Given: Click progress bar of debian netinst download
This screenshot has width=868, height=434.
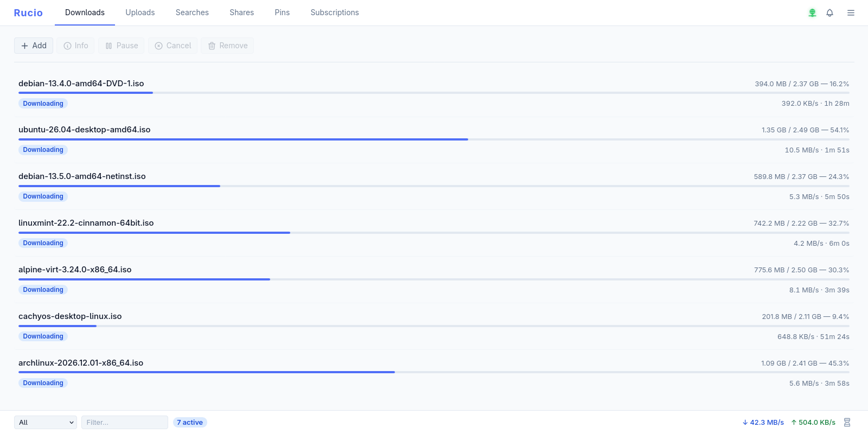Looking at the screenshot, I should (434, 186).
